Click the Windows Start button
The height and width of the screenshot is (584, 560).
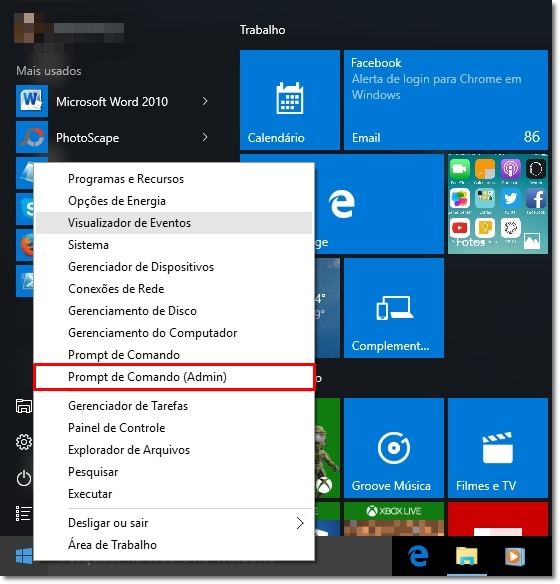click(24, 556)
